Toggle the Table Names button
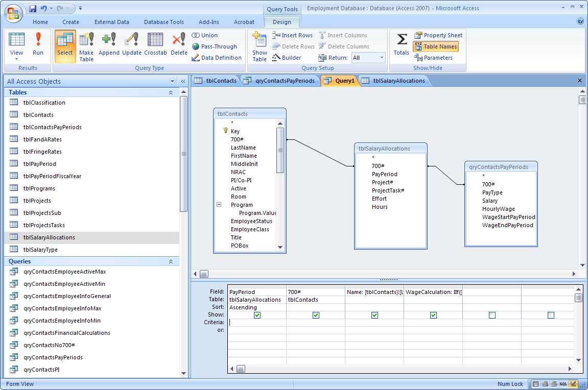This screenshot has width=588, height=390. (x=436, y=46)
